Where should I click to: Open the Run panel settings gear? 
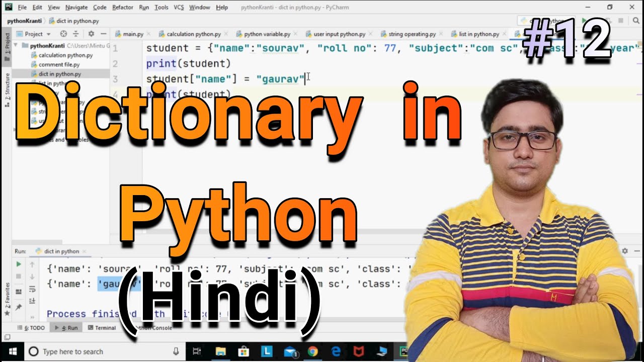click(x=625, y=251)
